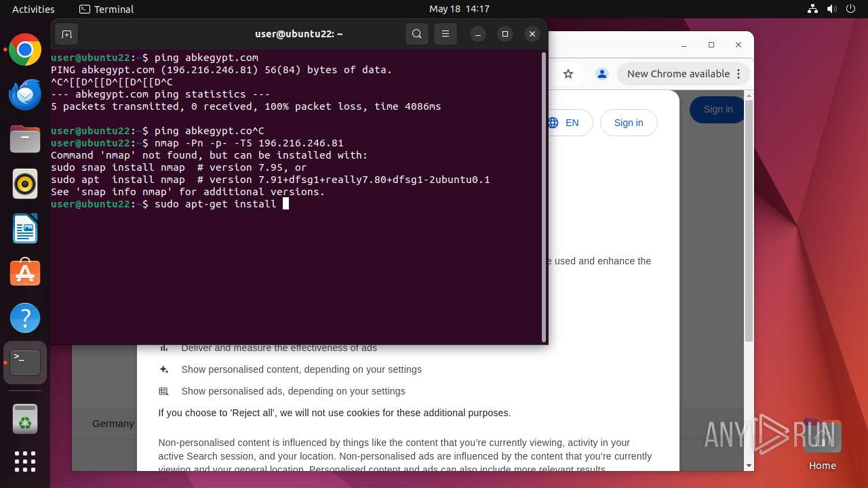Click 'Show personalised ads' list item text

coord(293,391)
